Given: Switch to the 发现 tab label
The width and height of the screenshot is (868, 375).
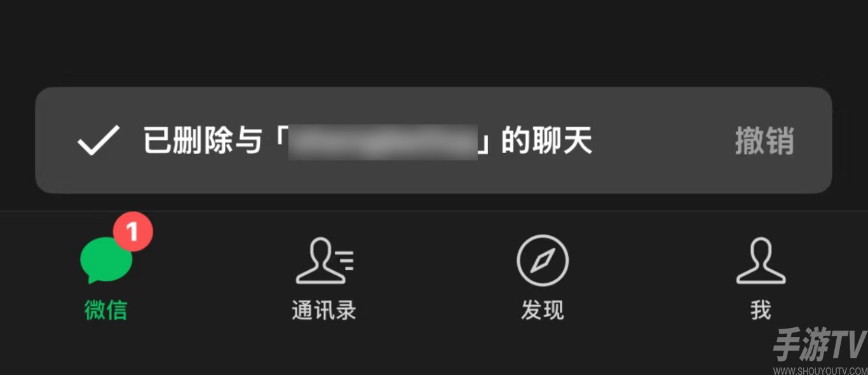Looking at the screenshot, I should pos(542,310).
